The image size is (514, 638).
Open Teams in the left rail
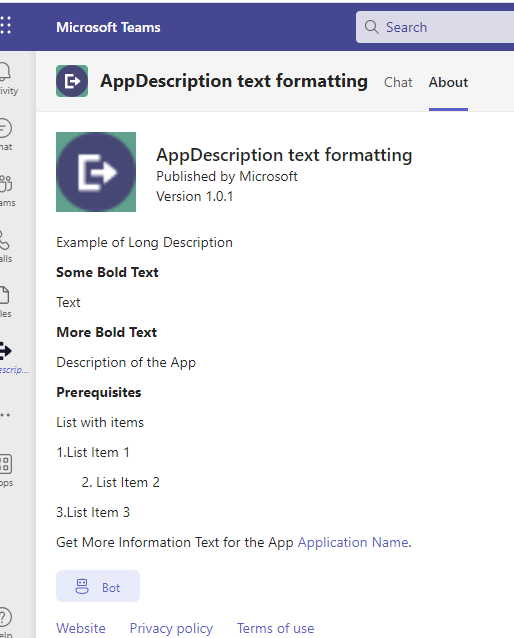point(7,190)
